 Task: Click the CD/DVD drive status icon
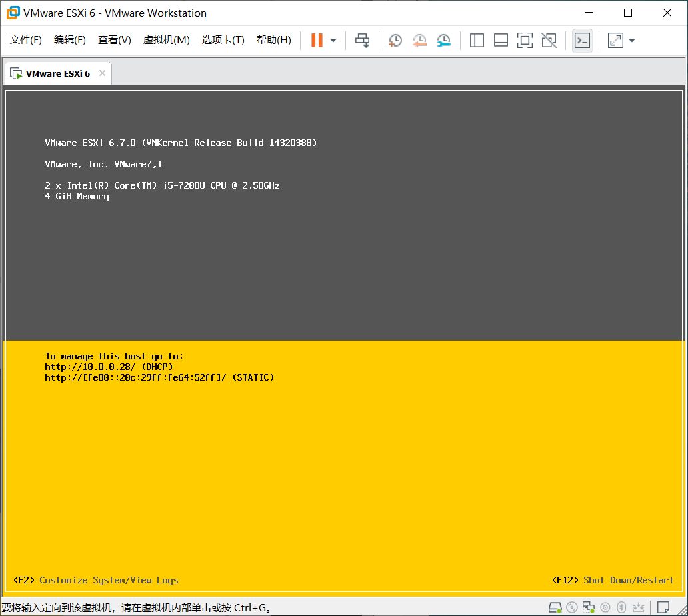pyautogui.click(x=572, y=607)
